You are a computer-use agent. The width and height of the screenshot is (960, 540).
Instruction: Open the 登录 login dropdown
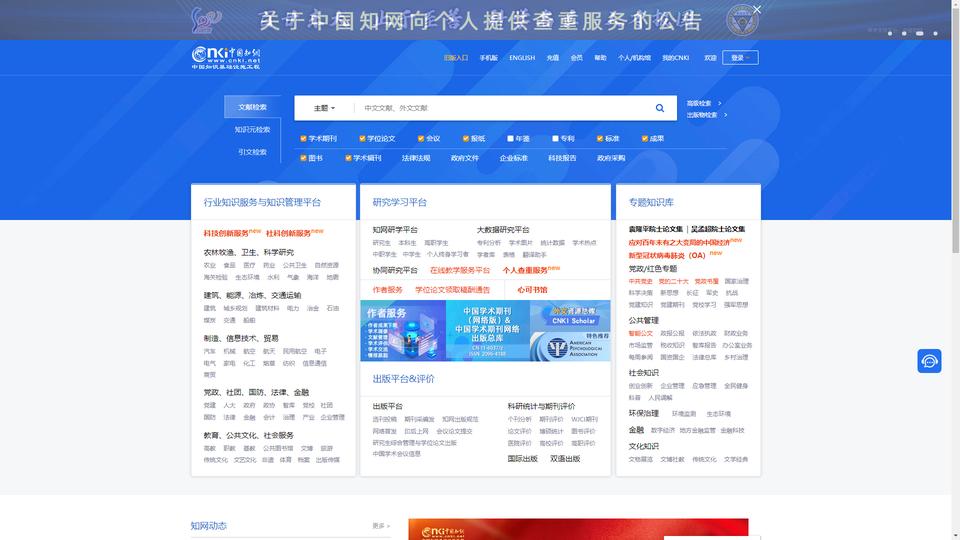coord(740,58)
